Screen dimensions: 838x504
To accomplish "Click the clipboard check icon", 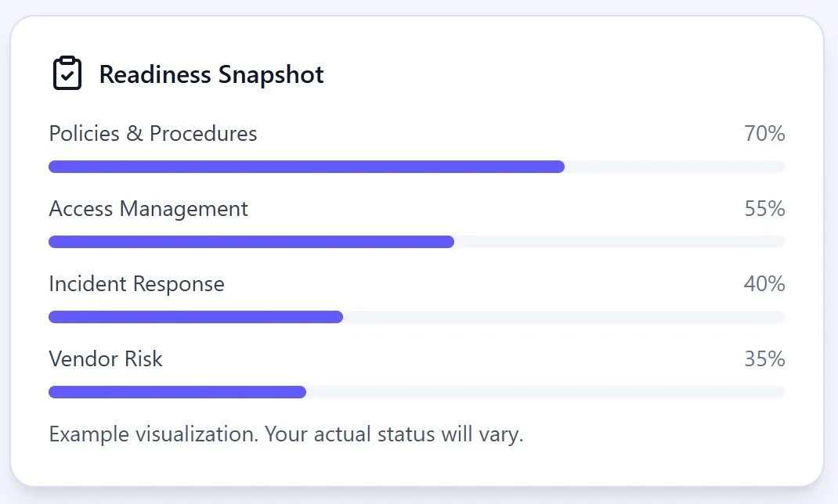I will coord(67,73).
